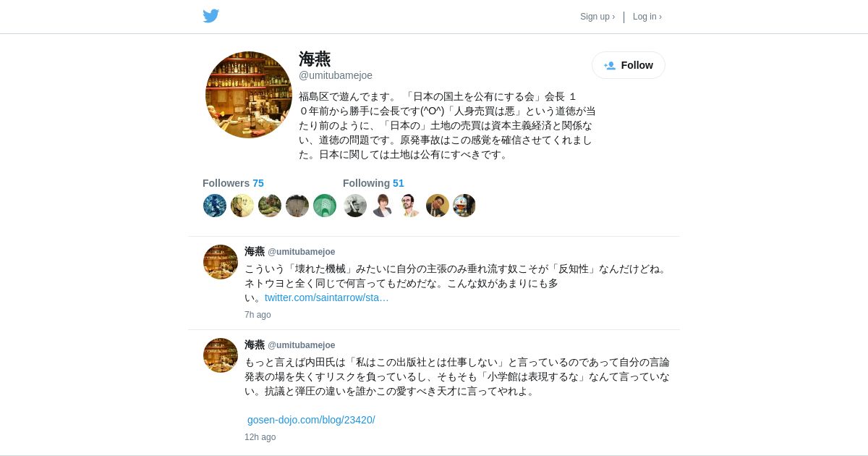This screenshot has width=868, height=456.
Task: Click the 7h ago timestamp
Action: (258, 315)
